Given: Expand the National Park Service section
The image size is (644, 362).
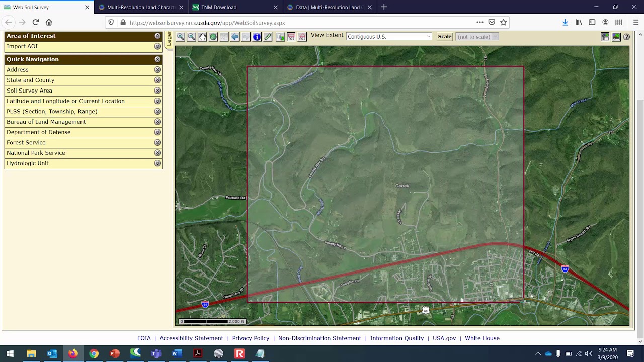Looking at the screenshot, I should point(157,153).
